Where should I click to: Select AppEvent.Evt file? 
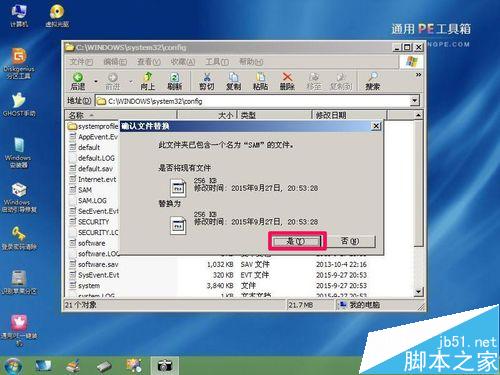tap(93, 137)
